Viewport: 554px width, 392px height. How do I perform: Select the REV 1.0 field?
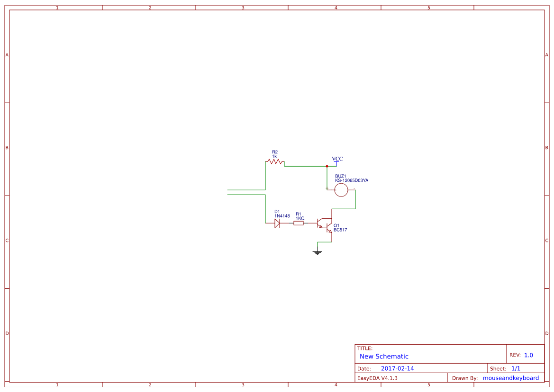523,354
